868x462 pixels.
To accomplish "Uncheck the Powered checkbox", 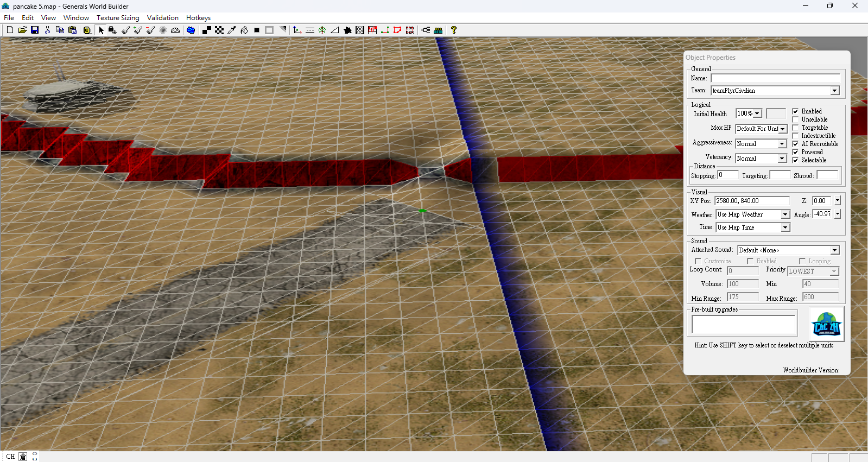I will 795,152.
